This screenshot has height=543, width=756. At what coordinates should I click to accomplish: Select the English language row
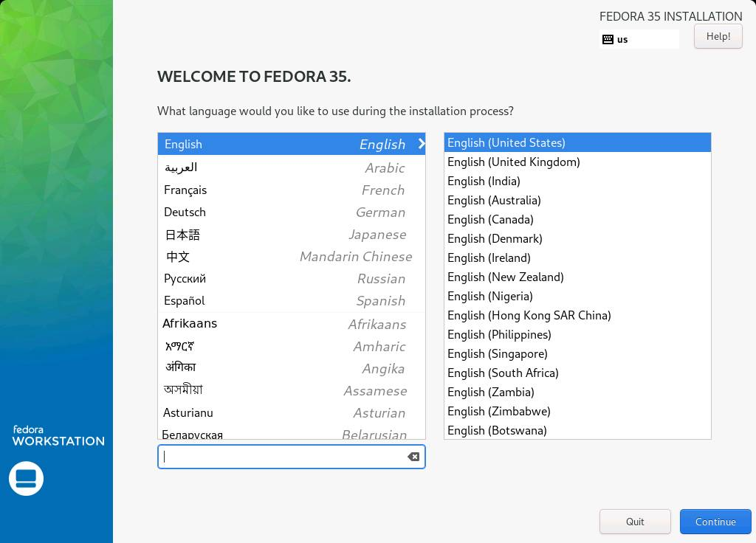click(x=291, y=144)
